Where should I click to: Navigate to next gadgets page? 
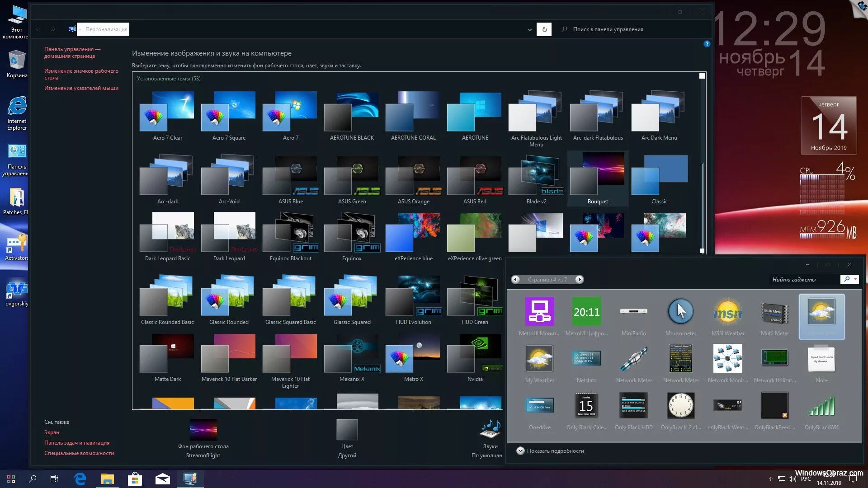[x=578, y=279]
